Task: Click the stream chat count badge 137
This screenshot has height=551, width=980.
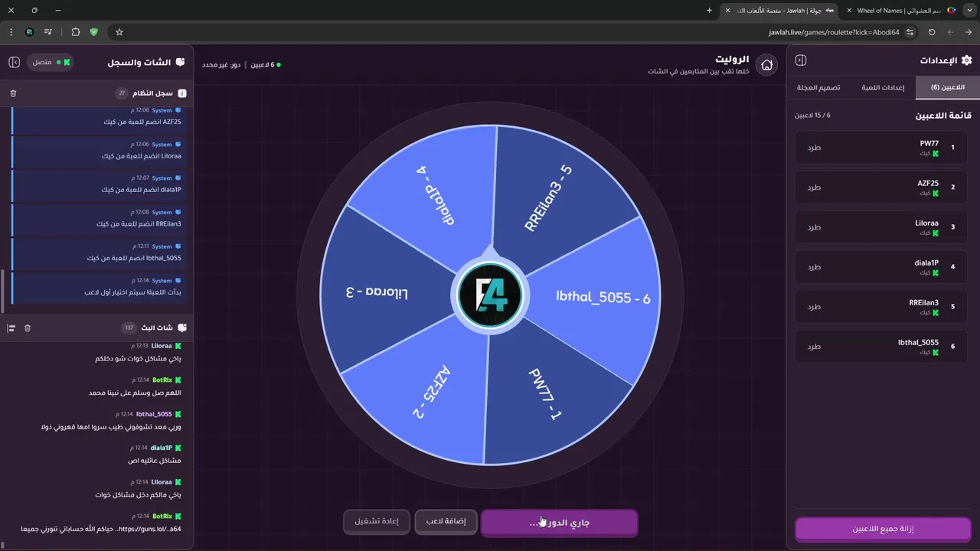Action: tap(129, 328)
